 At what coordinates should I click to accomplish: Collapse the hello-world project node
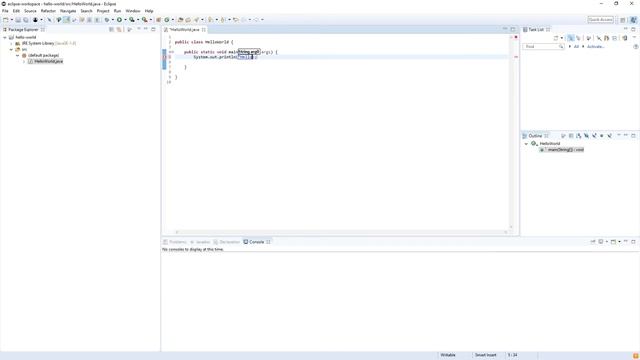[5, 37]
